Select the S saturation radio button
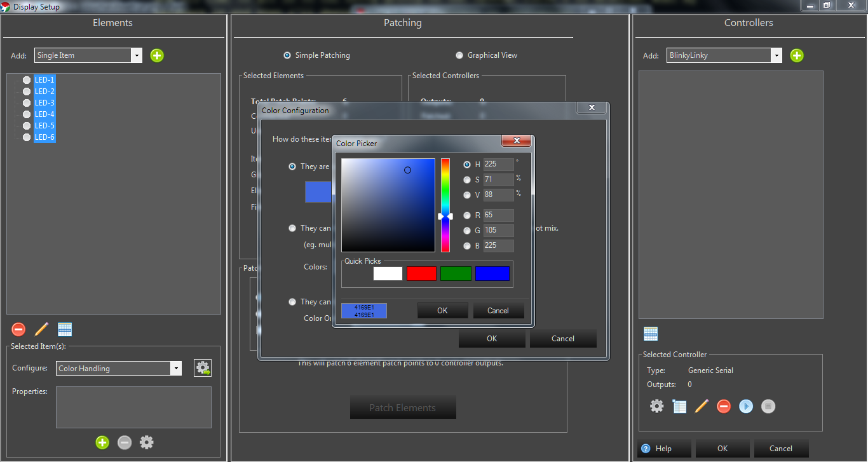The image size is (868, 462). point(467,180)
